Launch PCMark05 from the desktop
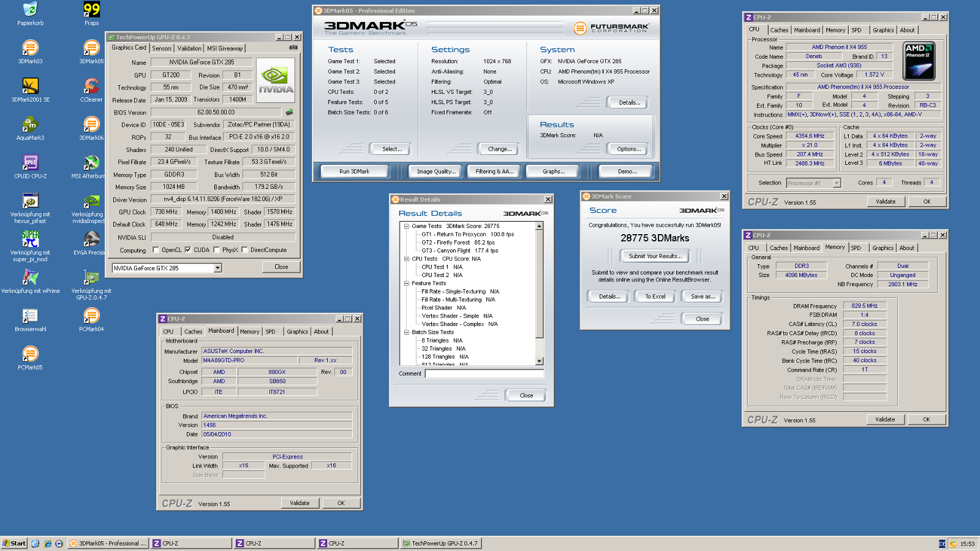The image size is (980, 551). [30, 354]
